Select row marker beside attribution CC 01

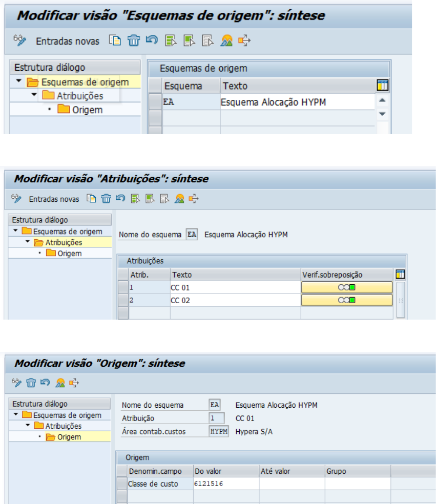[x=123, y=288]
